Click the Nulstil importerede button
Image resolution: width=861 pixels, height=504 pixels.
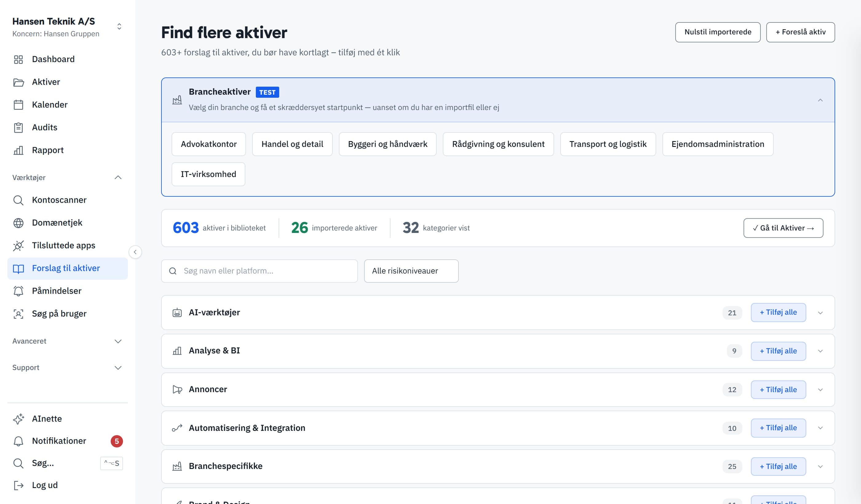coord(717,32)
